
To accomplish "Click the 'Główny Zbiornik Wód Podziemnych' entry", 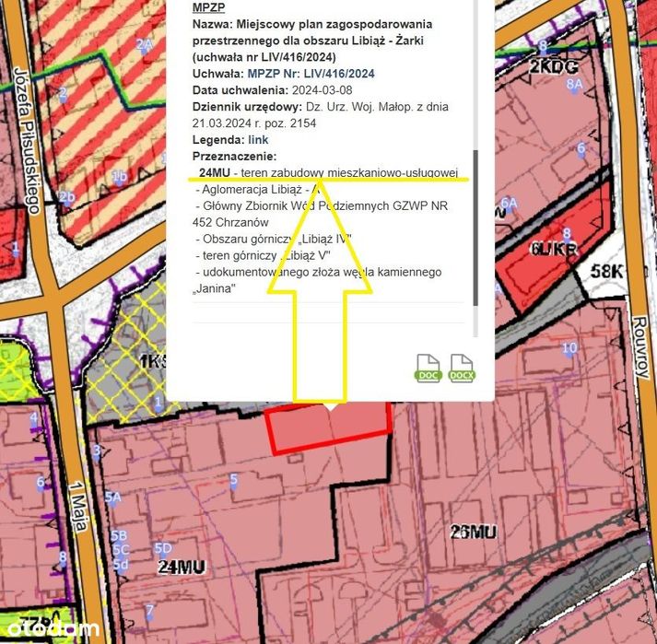I will (320, 214).
